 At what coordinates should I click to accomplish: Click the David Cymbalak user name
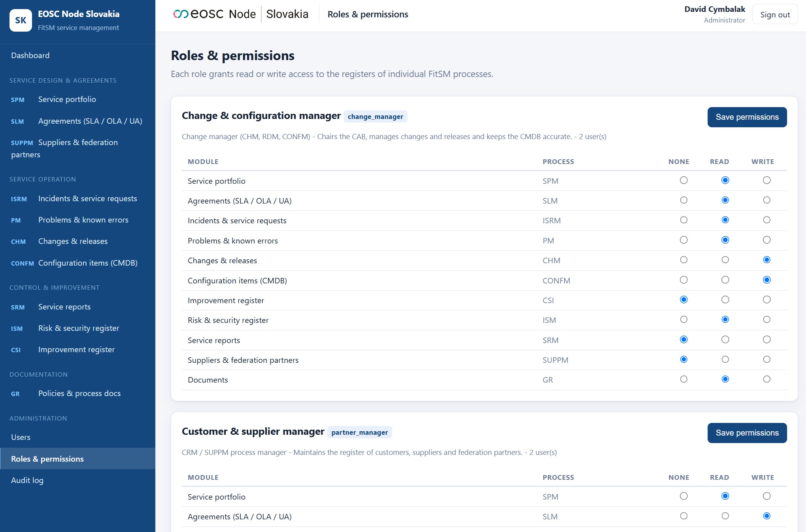point(714,9)
